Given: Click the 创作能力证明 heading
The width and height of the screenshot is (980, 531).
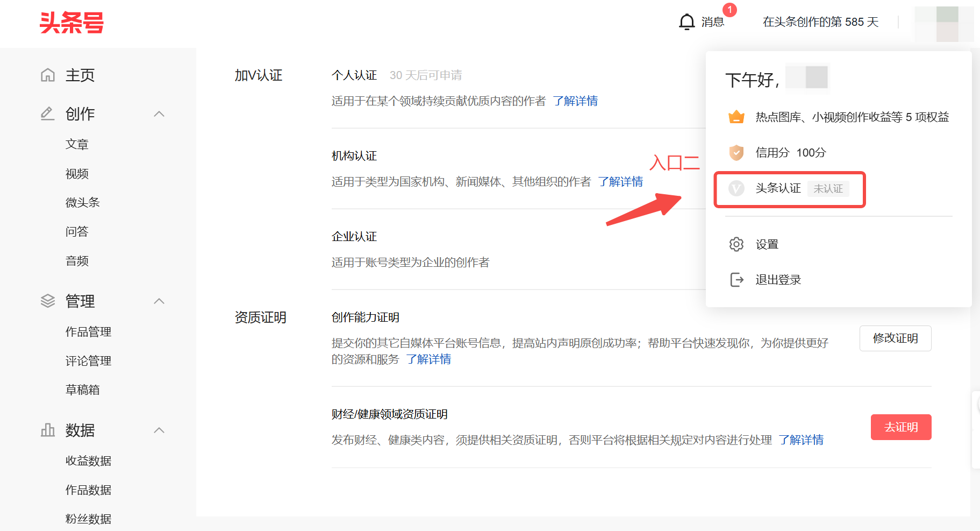Looking at the screenshot, I should (x=366, y=317).
